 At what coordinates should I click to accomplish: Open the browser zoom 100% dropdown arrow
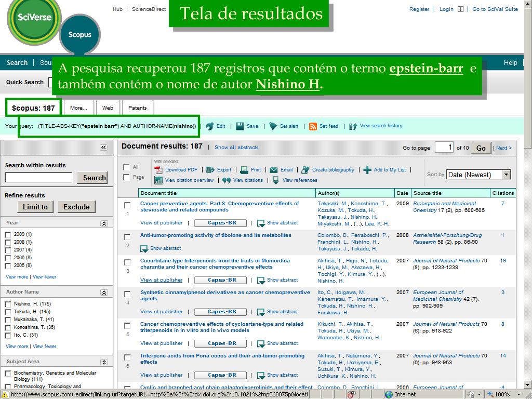point(519,395)
